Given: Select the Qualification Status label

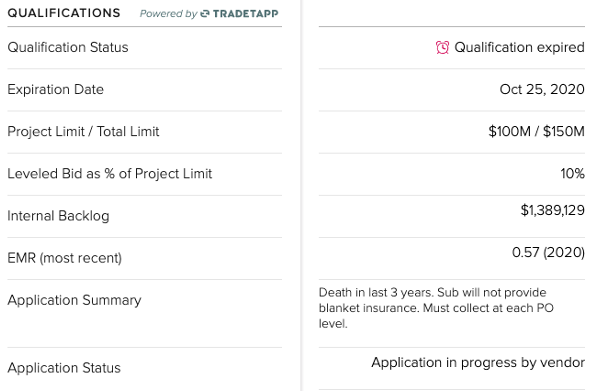Looking at the screenshot, I should pyautogui.click(x=68, y=47).
